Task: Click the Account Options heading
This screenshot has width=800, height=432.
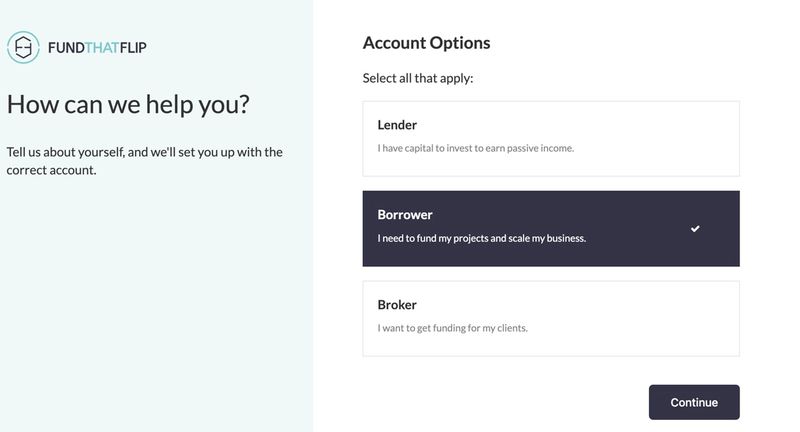Action: pyautogui.click(x=426, y=43)
